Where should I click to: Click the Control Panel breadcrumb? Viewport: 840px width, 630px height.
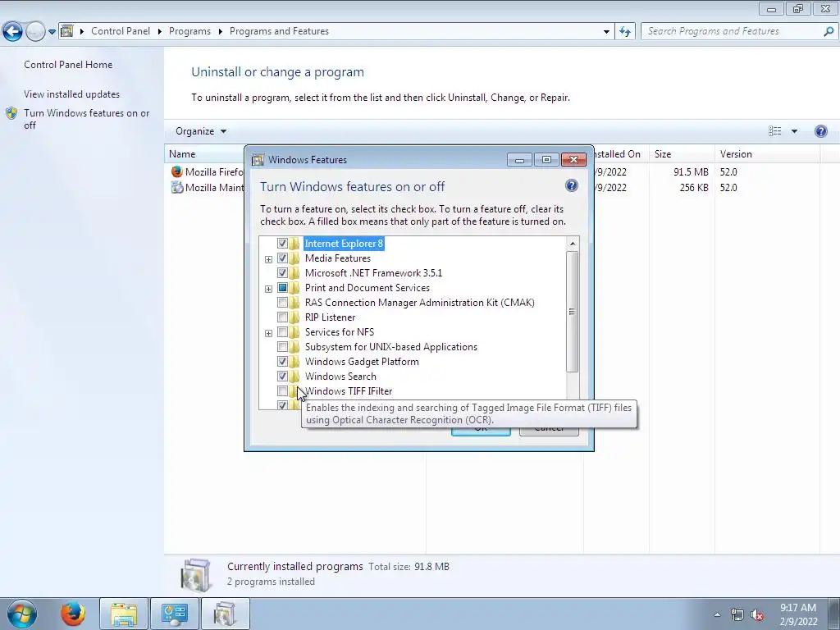(121, 31)
